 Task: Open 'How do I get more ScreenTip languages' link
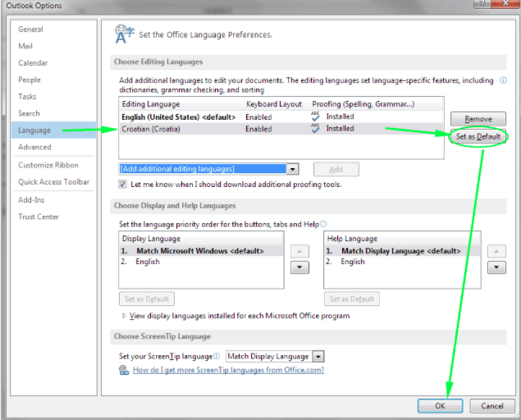click(x=228, y=370)
